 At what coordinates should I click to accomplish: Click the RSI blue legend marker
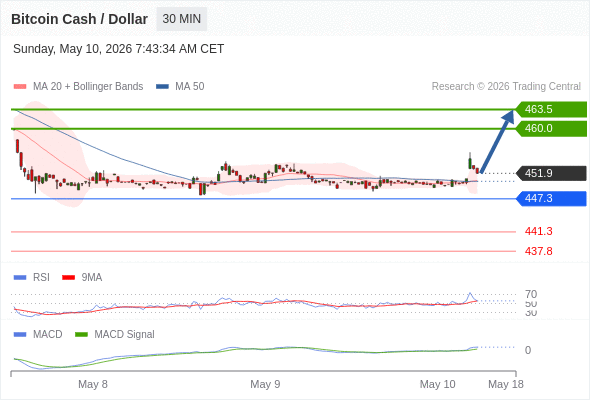tap(20, 278)
